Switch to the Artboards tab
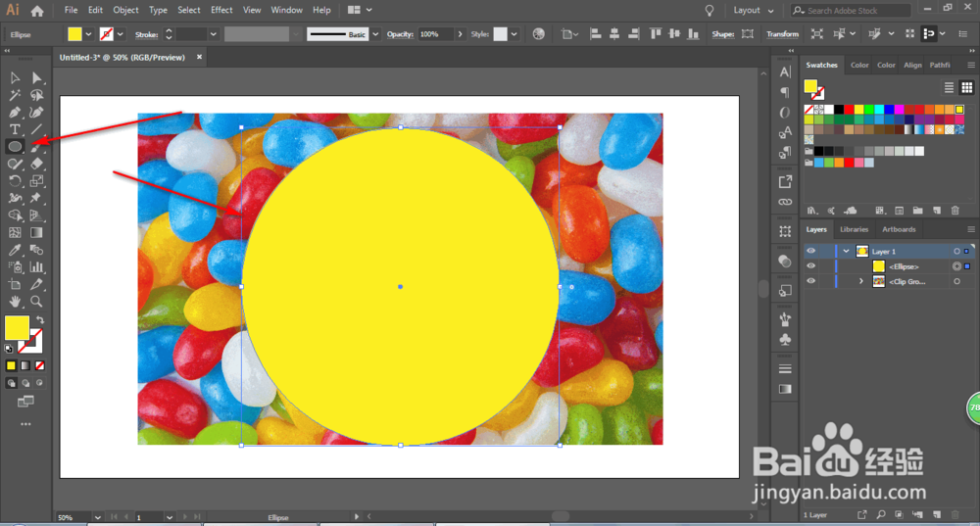980x526 pixels. [899, 229]
